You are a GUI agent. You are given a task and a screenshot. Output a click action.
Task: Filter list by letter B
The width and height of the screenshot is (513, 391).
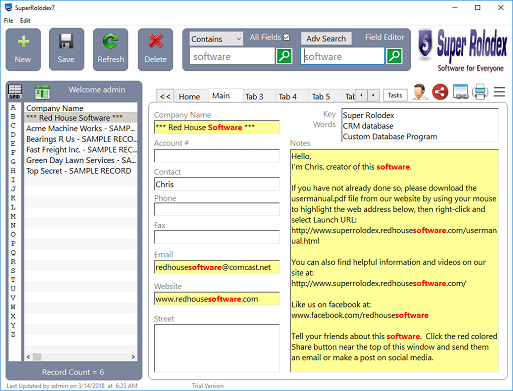point(13,116)
